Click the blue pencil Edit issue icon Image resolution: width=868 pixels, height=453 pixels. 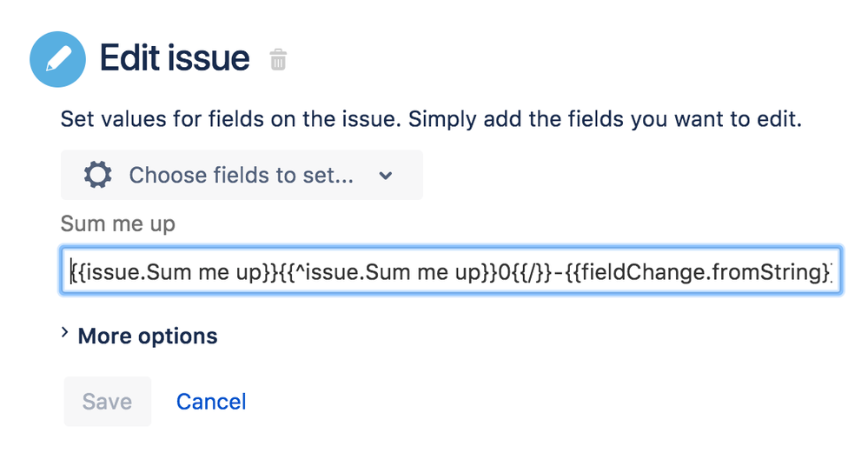pos(57,59)
